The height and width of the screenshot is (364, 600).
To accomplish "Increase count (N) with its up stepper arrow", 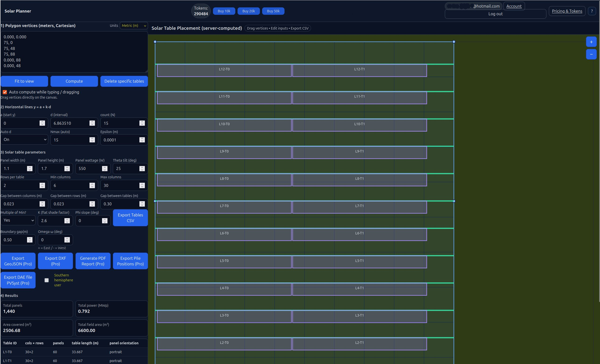I will [143, 122].
